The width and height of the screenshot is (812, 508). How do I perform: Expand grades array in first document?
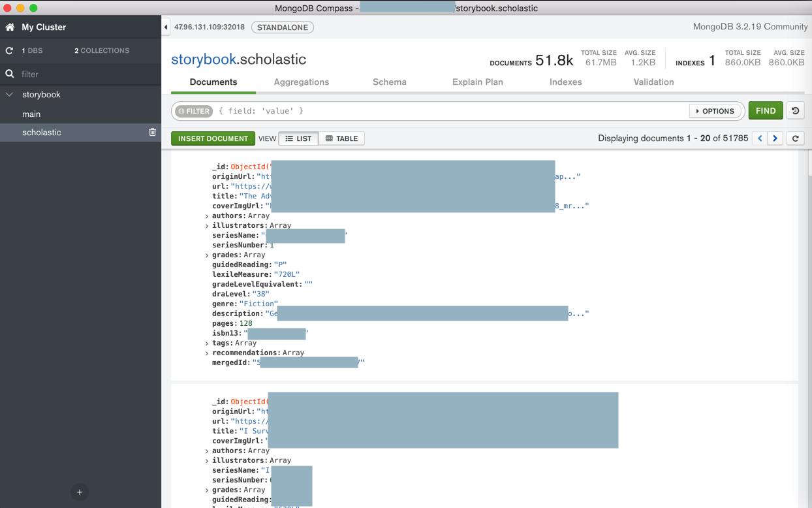pos(207,255)
